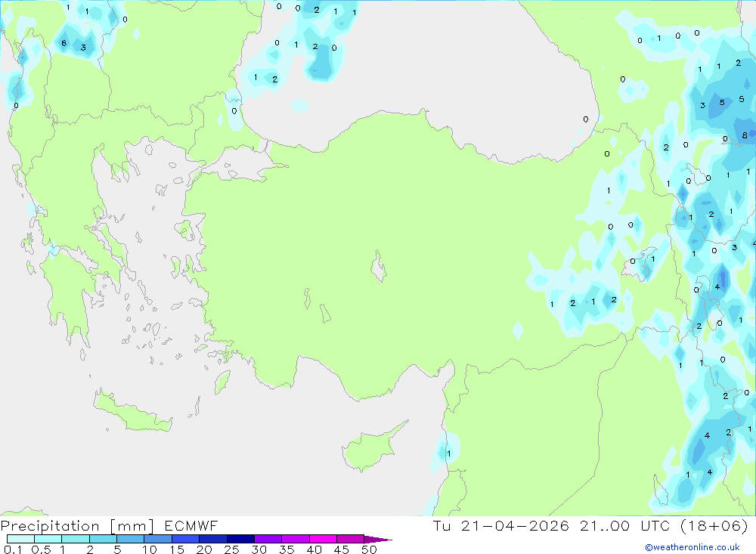
Task: Click the '30' legend scale label
Action: 259,549
